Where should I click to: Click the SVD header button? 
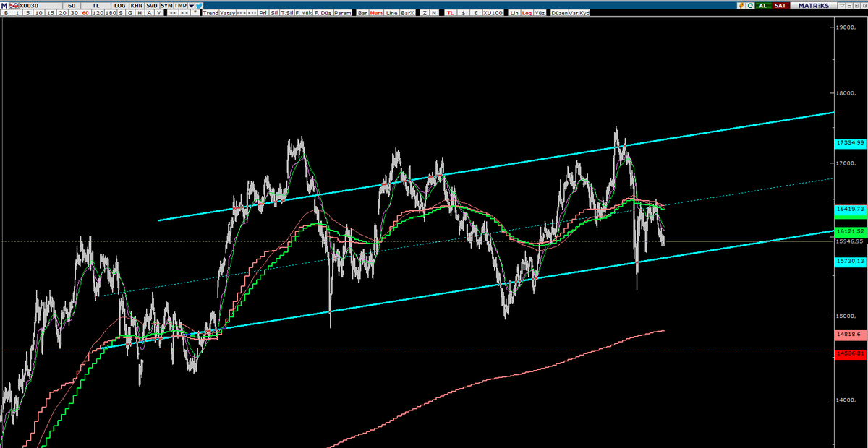point(151,5)
